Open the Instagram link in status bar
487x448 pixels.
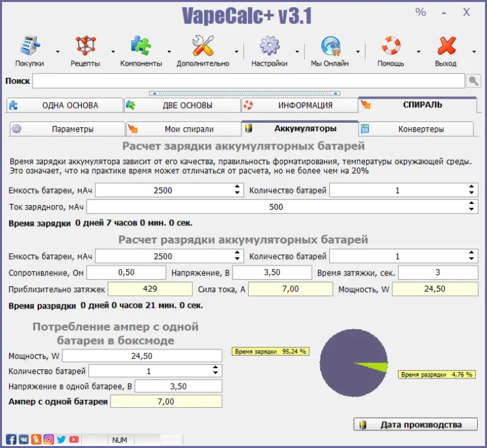pos(49,440)
